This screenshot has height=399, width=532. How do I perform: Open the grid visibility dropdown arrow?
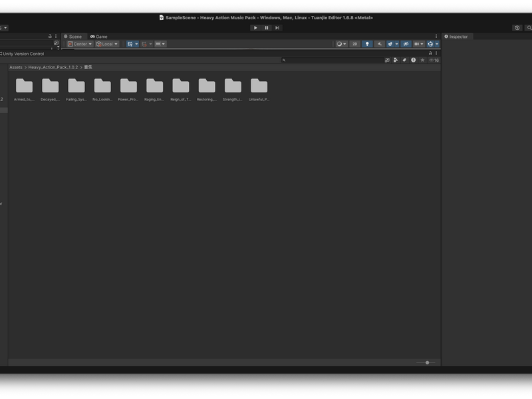click(136, 44)
